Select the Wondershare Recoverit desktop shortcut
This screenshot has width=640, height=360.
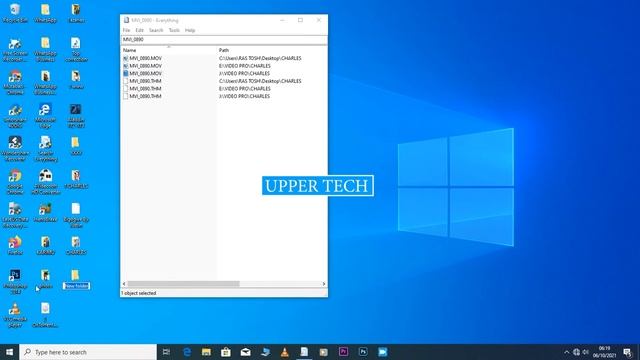[x=15, y=149]
